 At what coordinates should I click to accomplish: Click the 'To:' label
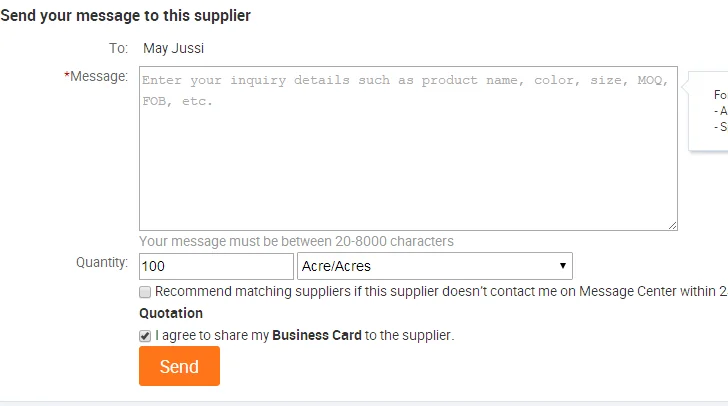click(118, 48)
